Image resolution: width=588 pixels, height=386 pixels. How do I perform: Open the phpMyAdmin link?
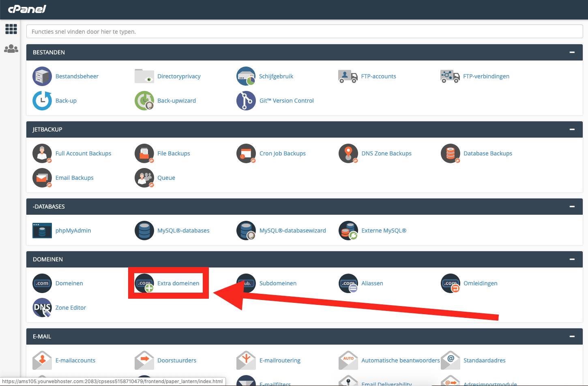click(x=73, y=231)
